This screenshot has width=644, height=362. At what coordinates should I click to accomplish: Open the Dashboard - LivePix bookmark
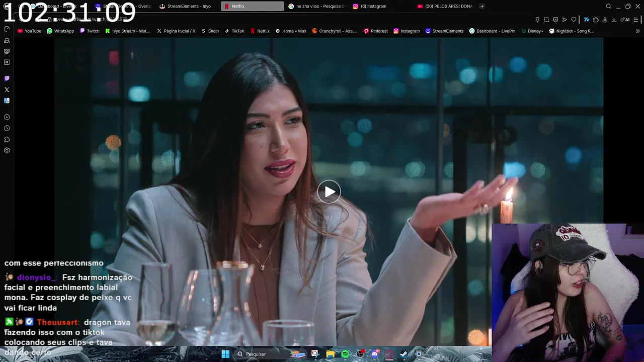[x=492, y=31]
